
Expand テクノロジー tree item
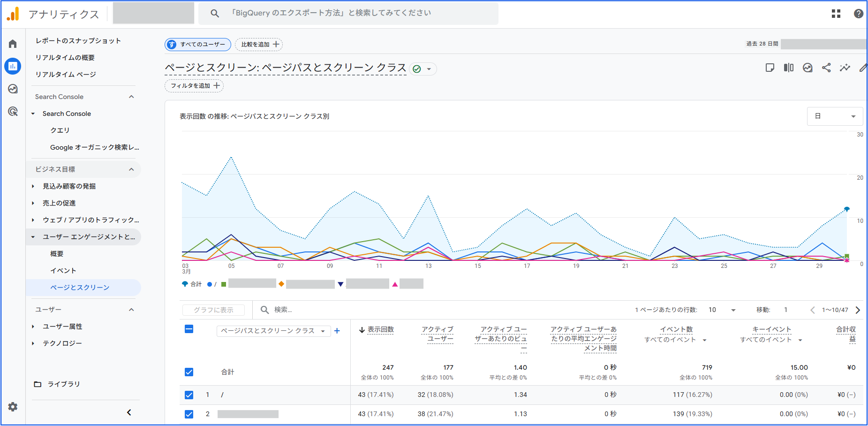33,343
